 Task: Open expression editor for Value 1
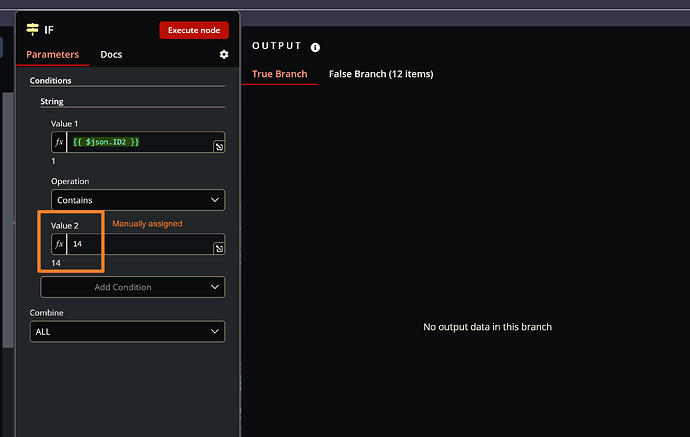click(x=219, y=147)
